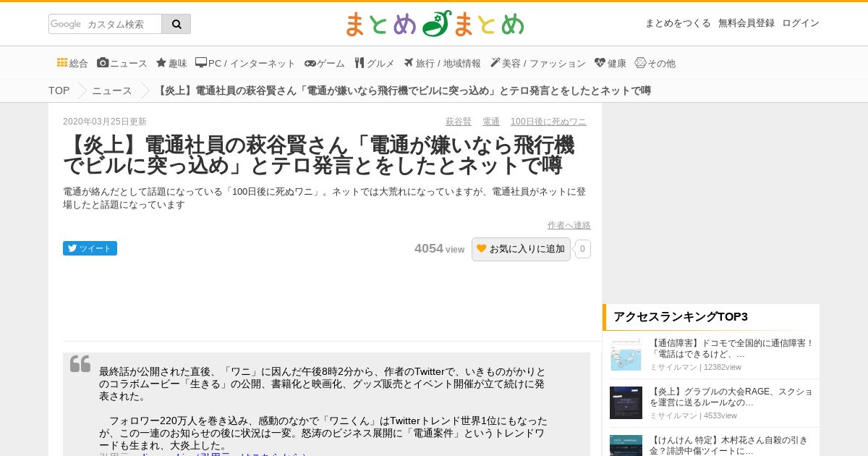This screenshot has width=868, height=456.
Task: Click breadcrumb article title text
Action: tap(404, 90)
